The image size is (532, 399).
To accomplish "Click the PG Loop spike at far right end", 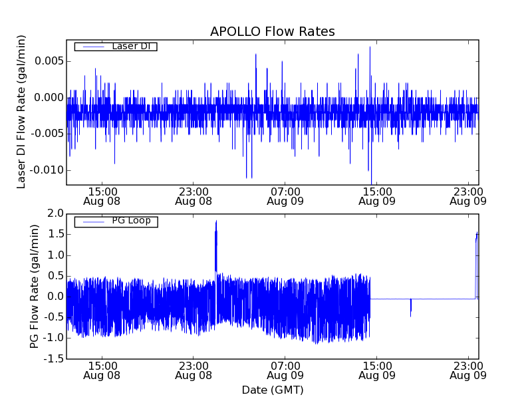I will pyautogui.click(x=476, y=265).
